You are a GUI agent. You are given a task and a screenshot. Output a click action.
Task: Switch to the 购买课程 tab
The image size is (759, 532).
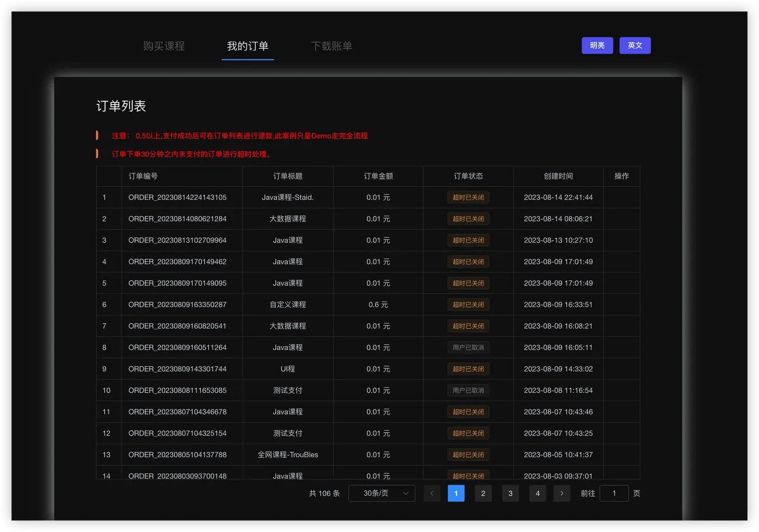coord(164,46)
